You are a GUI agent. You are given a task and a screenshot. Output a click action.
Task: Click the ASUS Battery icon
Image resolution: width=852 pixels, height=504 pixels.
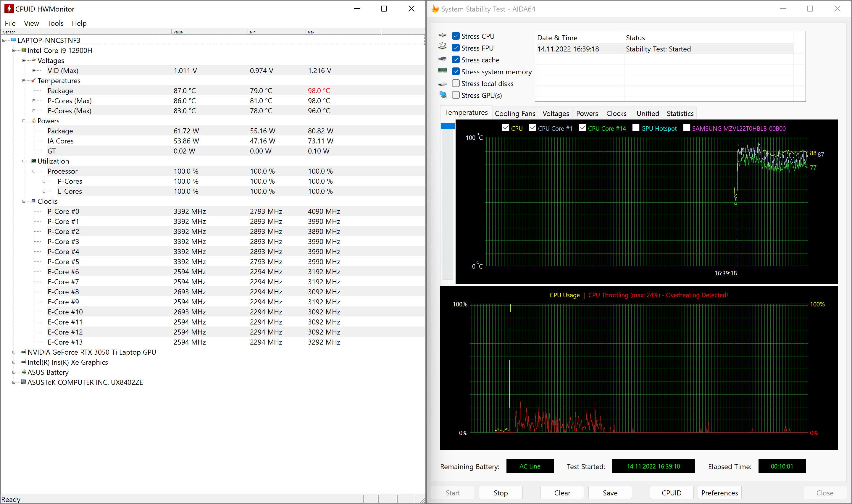pos(24,372)
